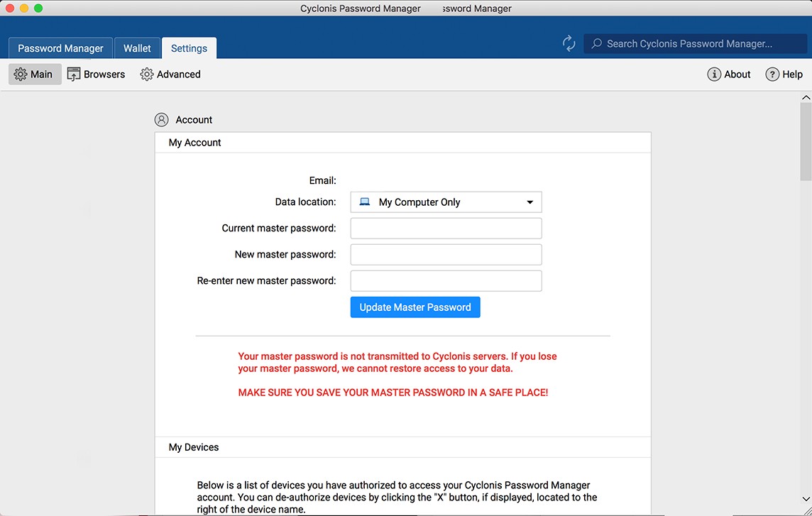The width and height of the screenshot is (812, 516).
Task: Open the About info icon
Action: (x=714, y=75)
